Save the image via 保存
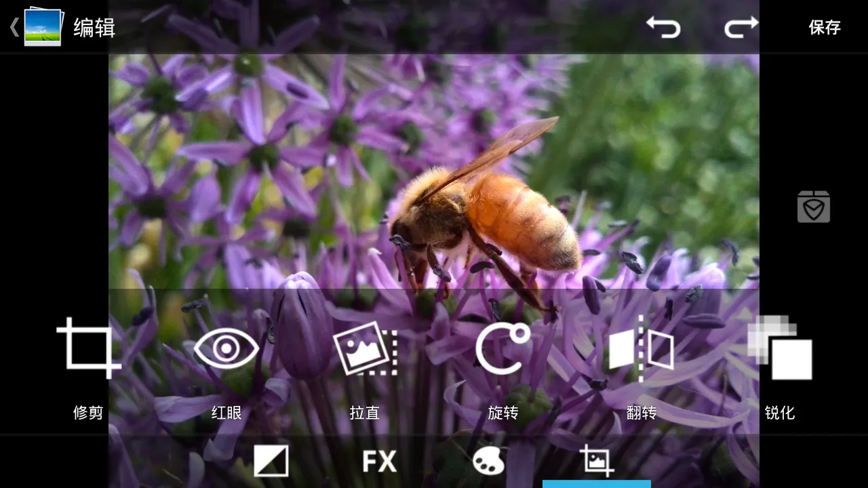This screenshot has width=868, height=488. coord(825,27)
